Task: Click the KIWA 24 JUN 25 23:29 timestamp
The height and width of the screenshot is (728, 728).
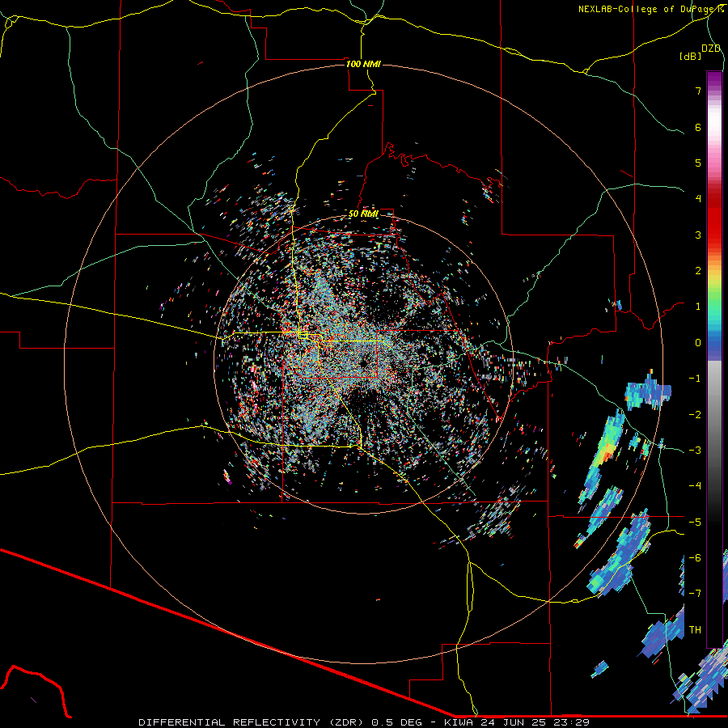Action: pyautogui.click(x=517, y=722)
